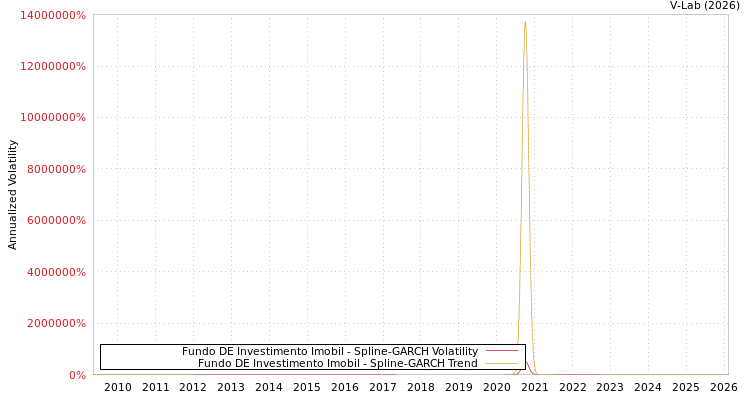Image resolution: width=750 pixels, height=400 pixels.
Task: Click the 2017 x-axis label
Action: click(383, 387)
